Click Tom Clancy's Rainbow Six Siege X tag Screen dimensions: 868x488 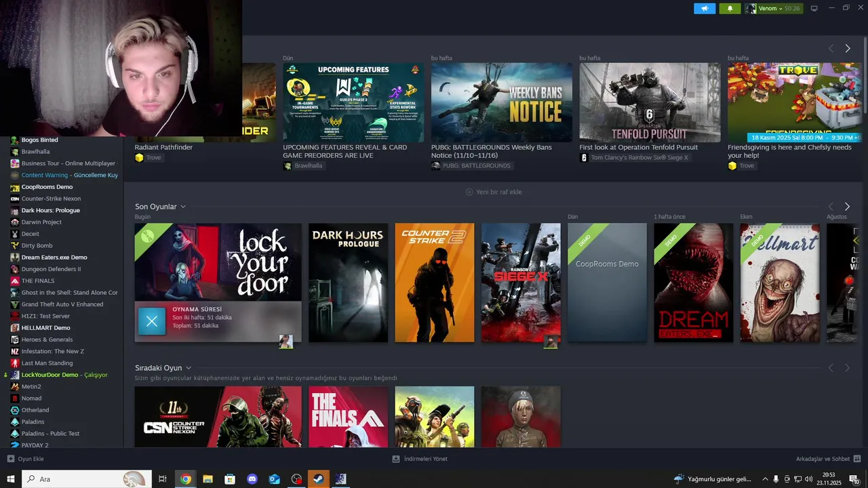(x=635, y=157)
